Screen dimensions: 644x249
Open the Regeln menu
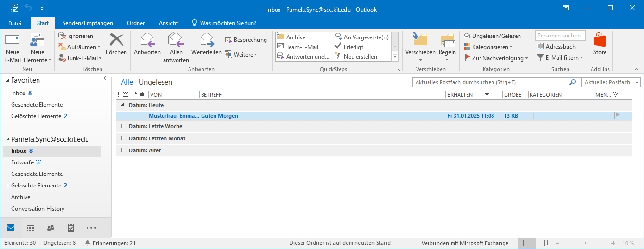coord(447,48)
